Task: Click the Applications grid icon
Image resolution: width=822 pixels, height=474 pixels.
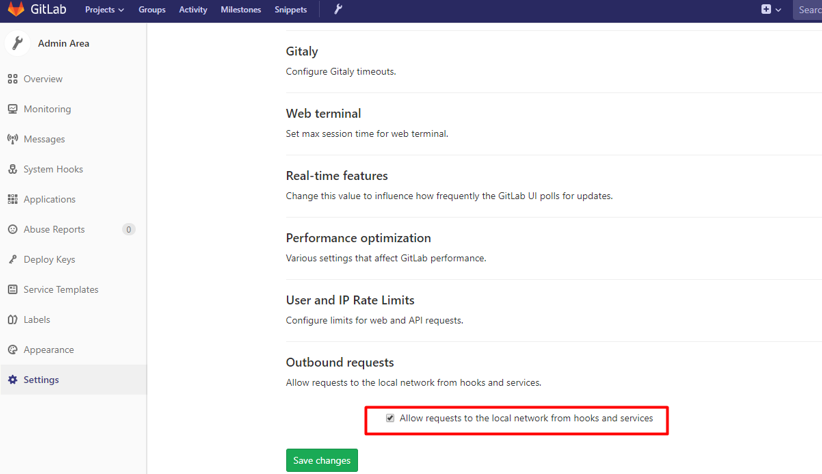Action: coord(13,199)
